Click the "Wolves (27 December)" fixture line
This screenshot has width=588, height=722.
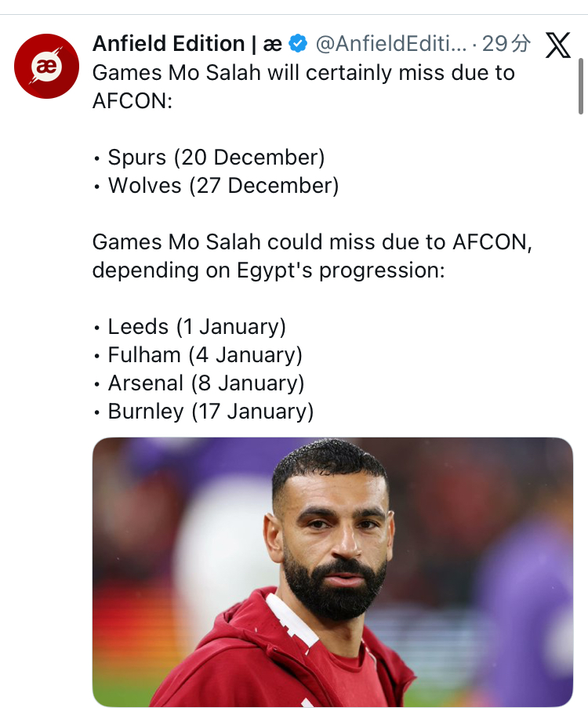[x=223, y=186]
